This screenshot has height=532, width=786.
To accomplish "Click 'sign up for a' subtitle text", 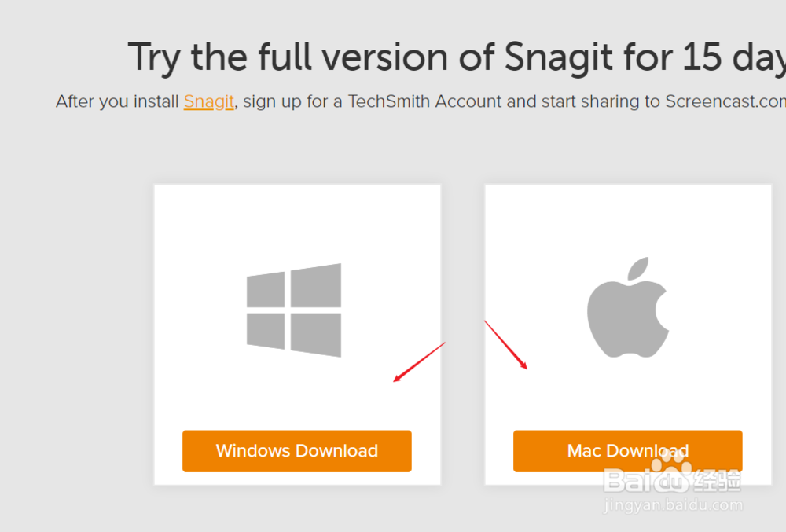I will 292,101.
